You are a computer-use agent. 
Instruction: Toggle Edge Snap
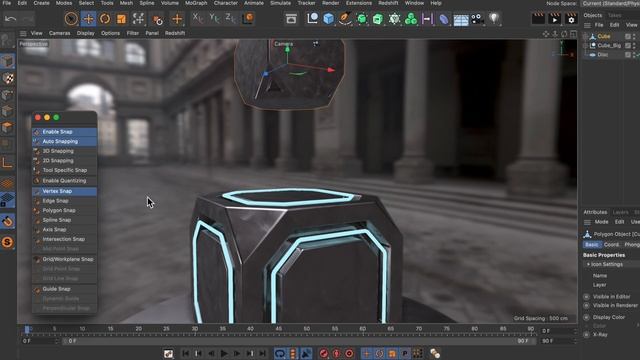[x=64, y=201]
